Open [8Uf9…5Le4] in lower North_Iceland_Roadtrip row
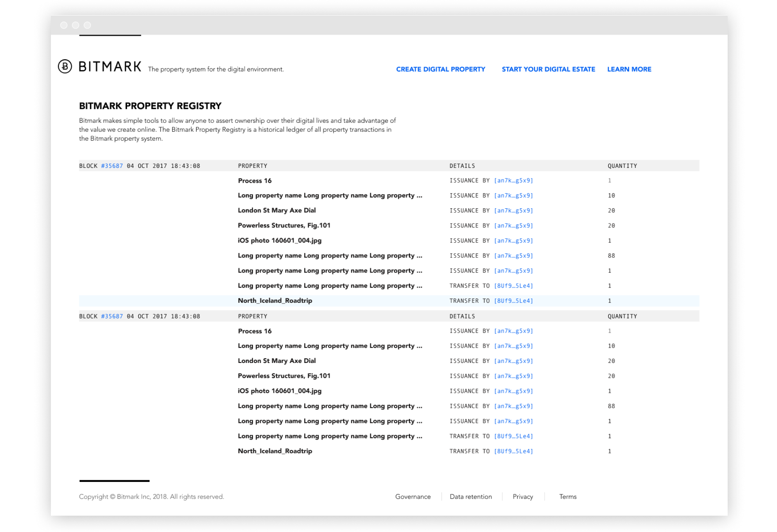The height and width of the screenshot is (532, 777). coord(514,451)
